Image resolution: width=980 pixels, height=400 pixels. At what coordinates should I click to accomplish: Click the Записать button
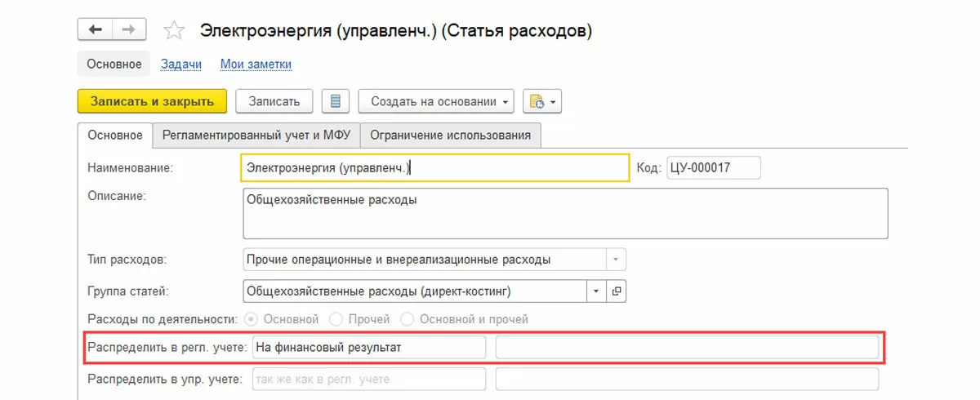click(274, 101)
